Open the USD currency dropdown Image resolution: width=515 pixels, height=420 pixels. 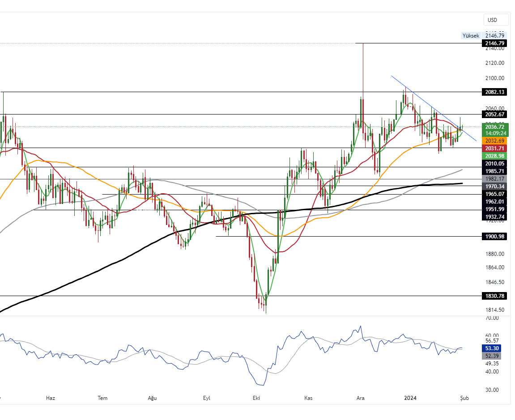pyautogui.click(x=496, y=20)
